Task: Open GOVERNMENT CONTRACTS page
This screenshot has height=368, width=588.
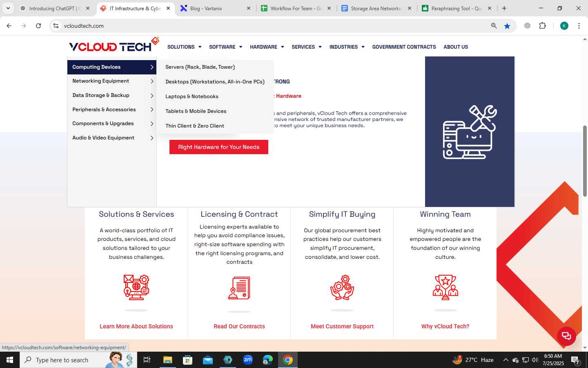Action: pos(404,47)
